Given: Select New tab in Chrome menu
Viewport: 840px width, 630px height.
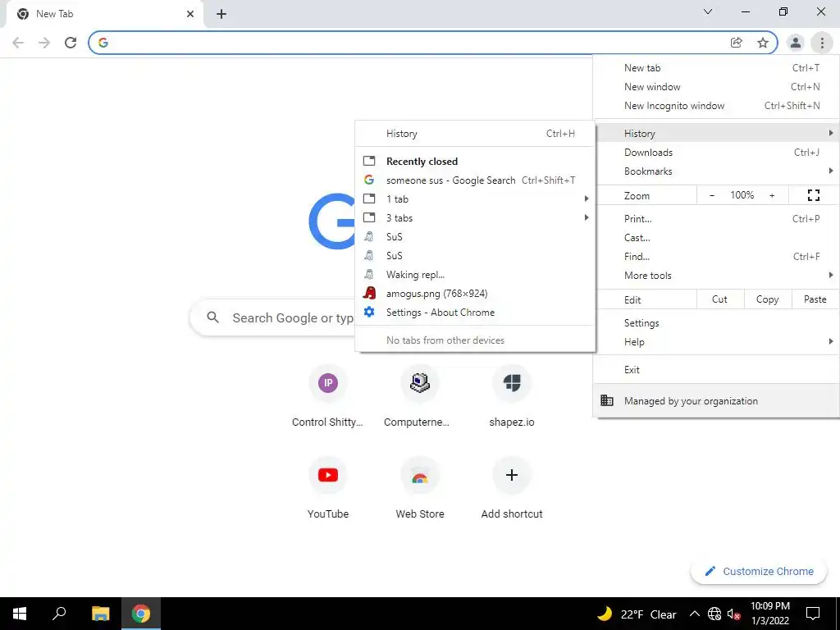Looking at the screenshot, I should pyautogui.click(x=716, y=68).
